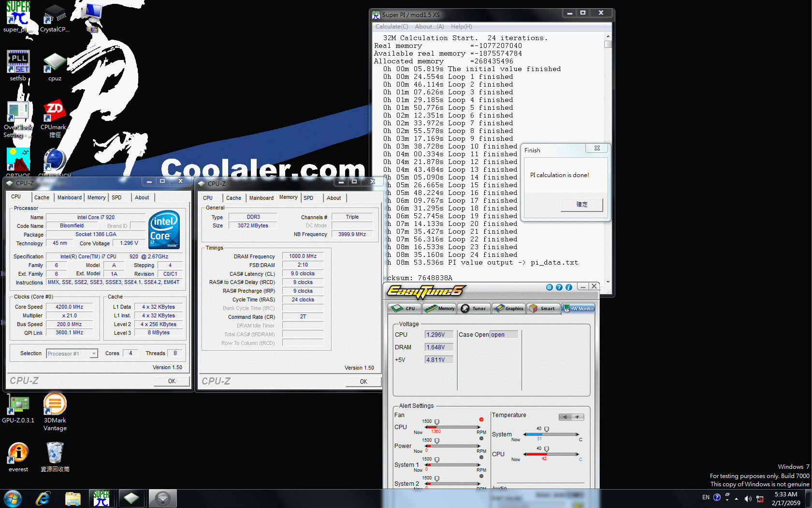Viewport: 812px width, 508px height.
Task: Select the EasyTune6 Memory tab
Action: coord(440,308)
